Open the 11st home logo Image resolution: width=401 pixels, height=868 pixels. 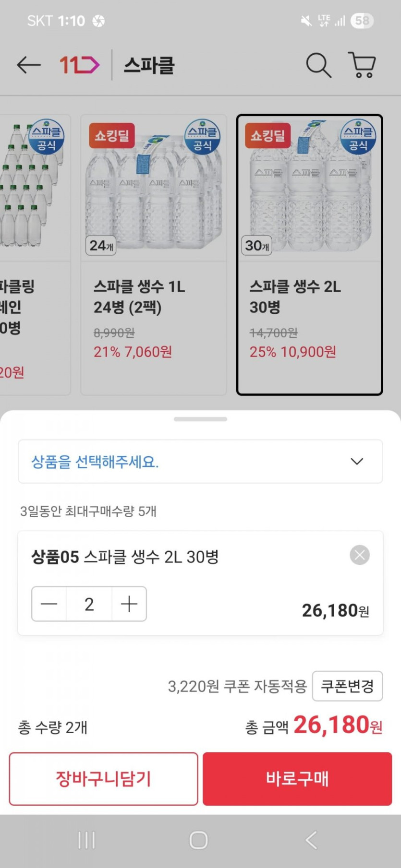click(79, 65)
